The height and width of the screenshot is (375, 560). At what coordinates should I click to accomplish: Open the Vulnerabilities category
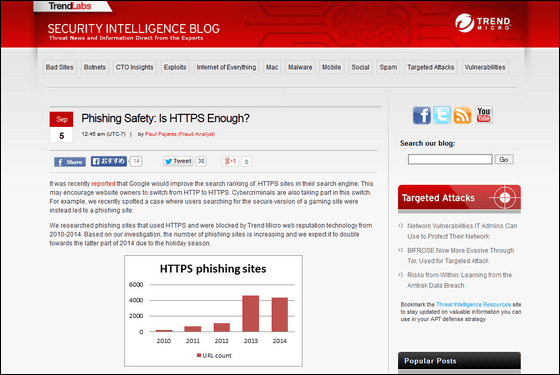point(485,67)
